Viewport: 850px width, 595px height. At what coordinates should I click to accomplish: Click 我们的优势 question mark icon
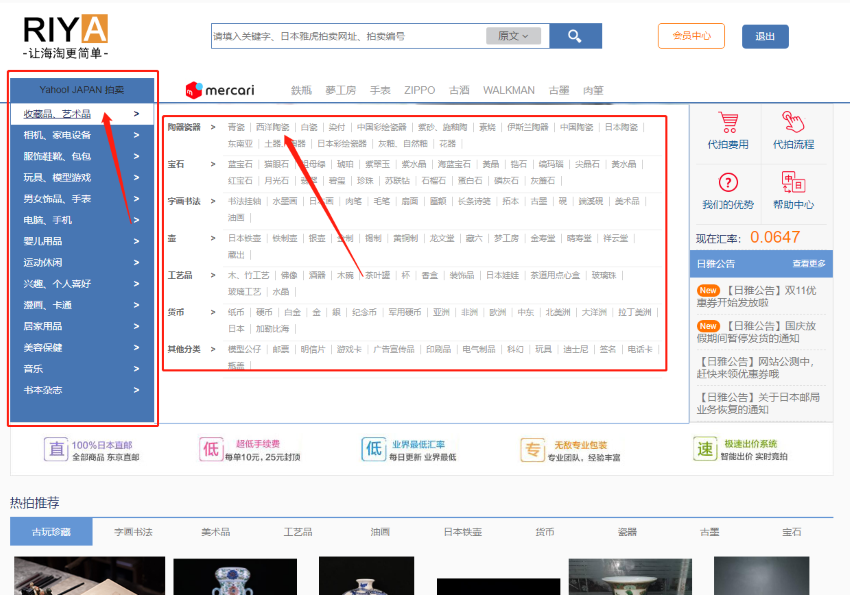(x=728, y=183)
